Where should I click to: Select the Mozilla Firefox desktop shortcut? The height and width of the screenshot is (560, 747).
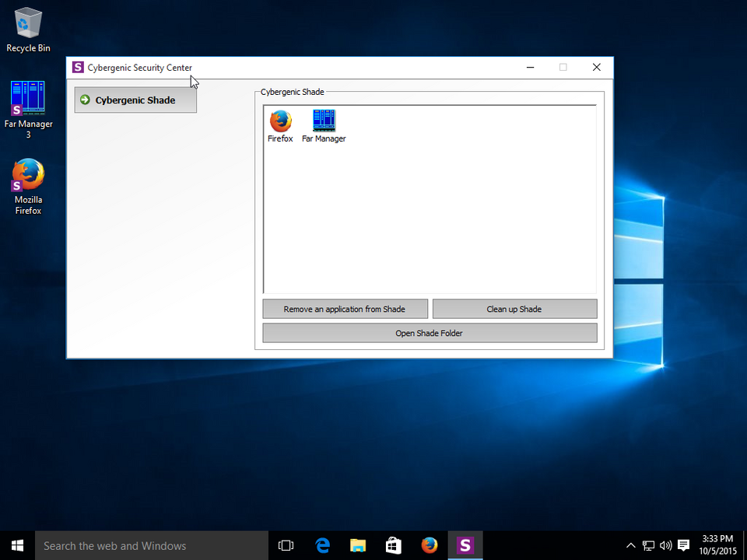click(x=28, y=185)
